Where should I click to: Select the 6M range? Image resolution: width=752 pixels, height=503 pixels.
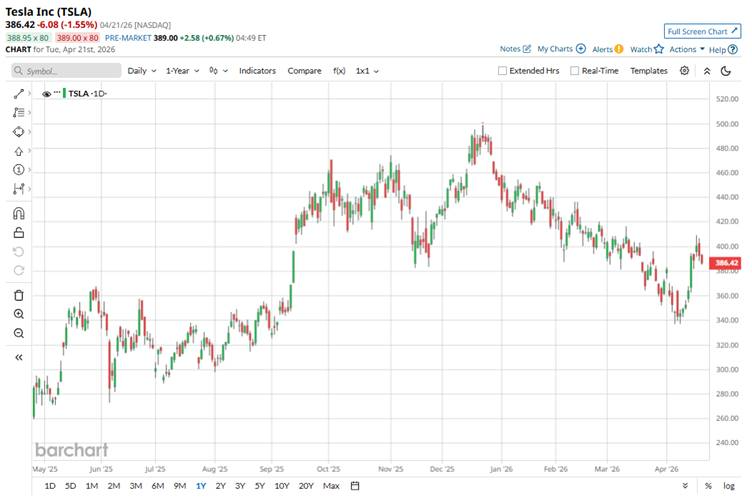click(158, 486)
